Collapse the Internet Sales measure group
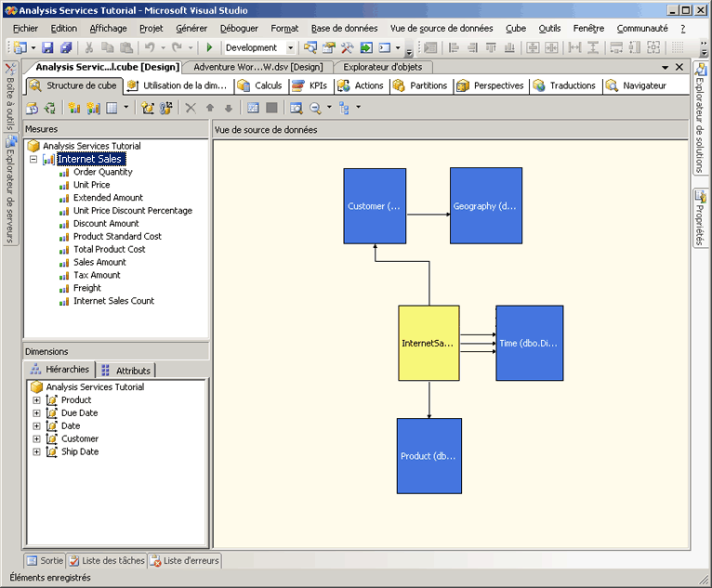This screenshot has height=588, width=712. coord(34,160)
